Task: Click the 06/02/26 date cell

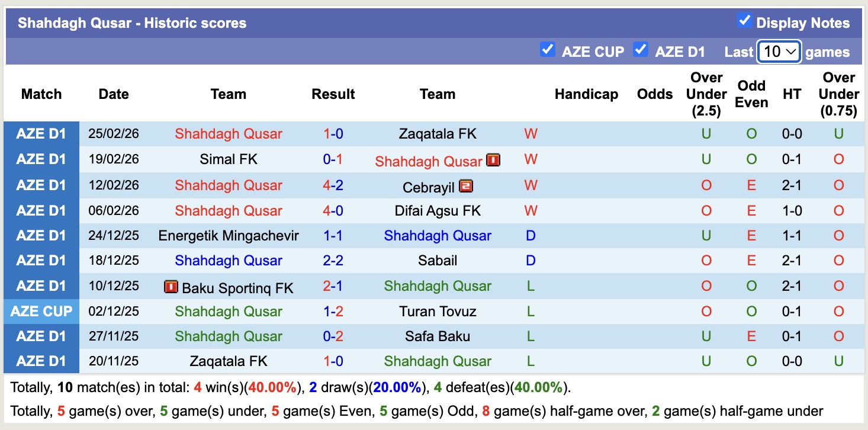Action: [x=113, y=210]
